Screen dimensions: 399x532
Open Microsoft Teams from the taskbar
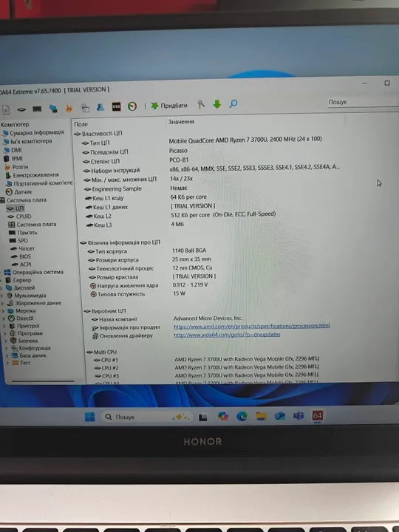(299, 415)
